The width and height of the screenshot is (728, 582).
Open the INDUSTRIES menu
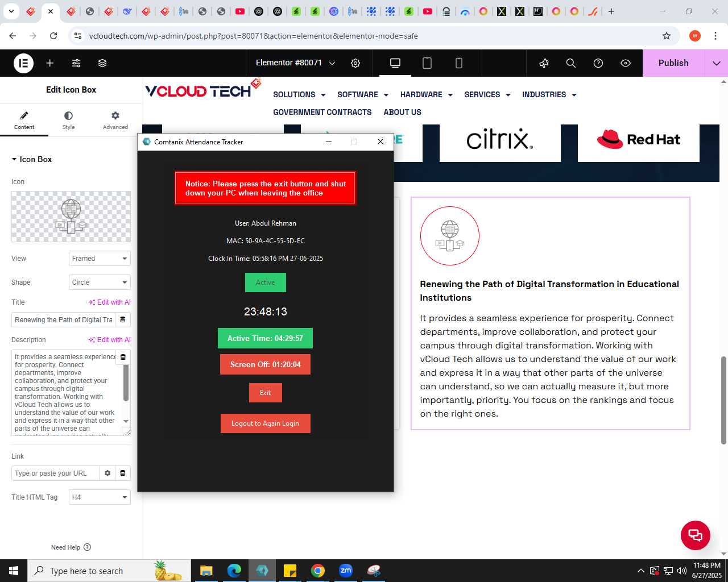[549, 95]
